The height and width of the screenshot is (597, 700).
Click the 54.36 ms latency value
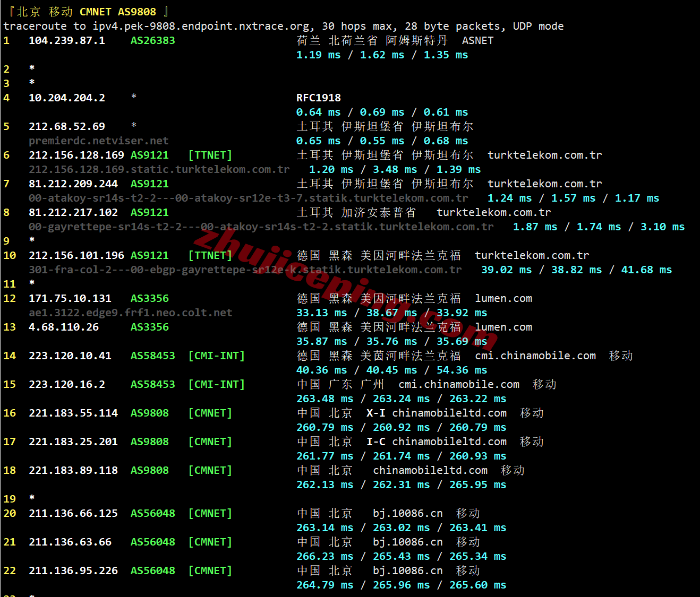point(462,370)
